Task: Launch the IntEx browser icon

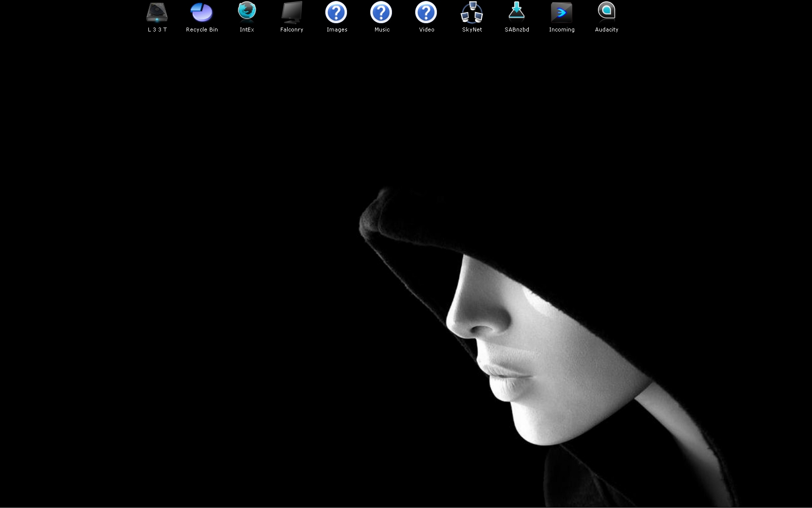Action: 247,13
